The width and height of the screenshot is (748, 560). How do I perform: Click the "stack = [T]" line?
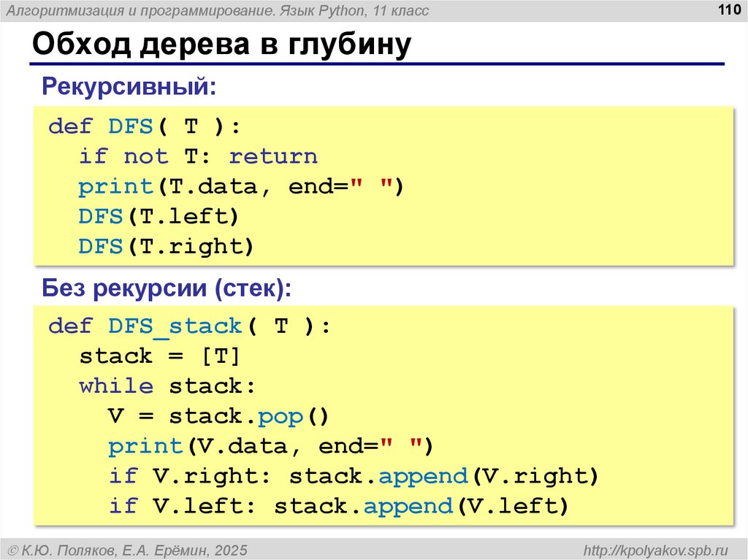159,356
